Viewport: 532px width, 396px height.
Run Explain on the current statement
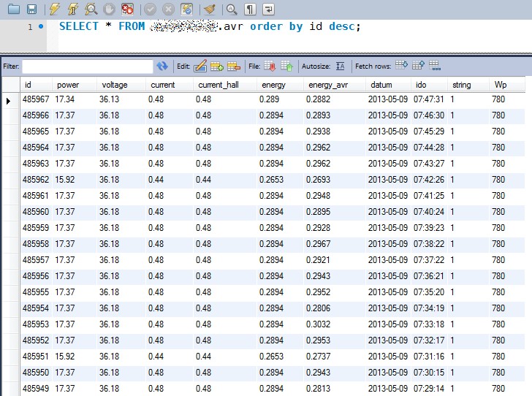tap(91, 9)
